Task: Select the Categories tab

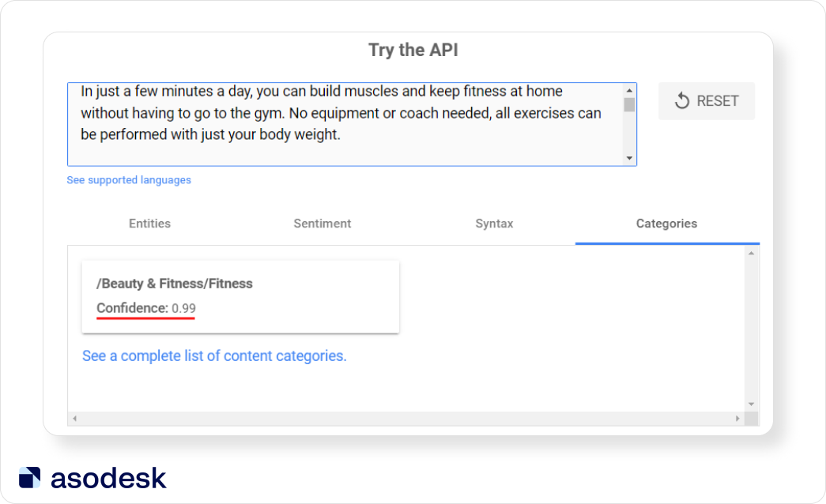Action: (666, 224)
